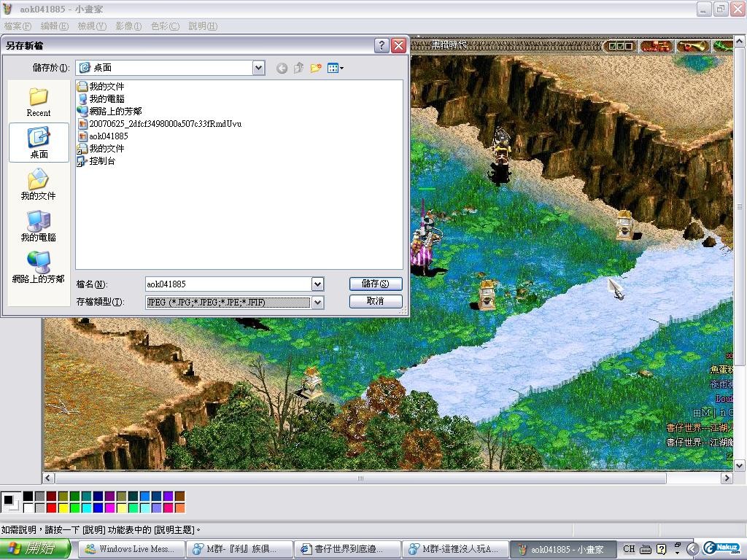Click the foreground/background color indicator box
The image size is (747, 560).
pos(10,502)
